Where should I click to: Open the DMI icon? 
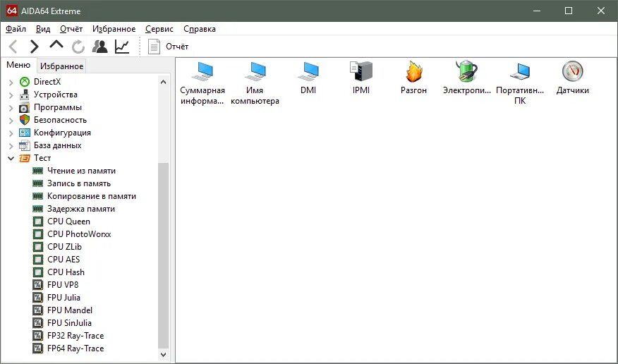(x=308, y=78)
